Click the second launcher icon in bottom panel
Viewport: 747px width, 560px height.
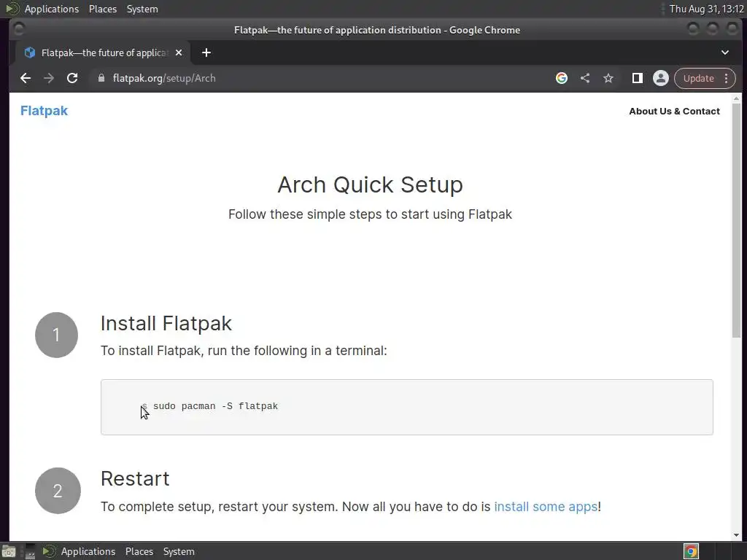pyautogui.click(x=30, y=551)
